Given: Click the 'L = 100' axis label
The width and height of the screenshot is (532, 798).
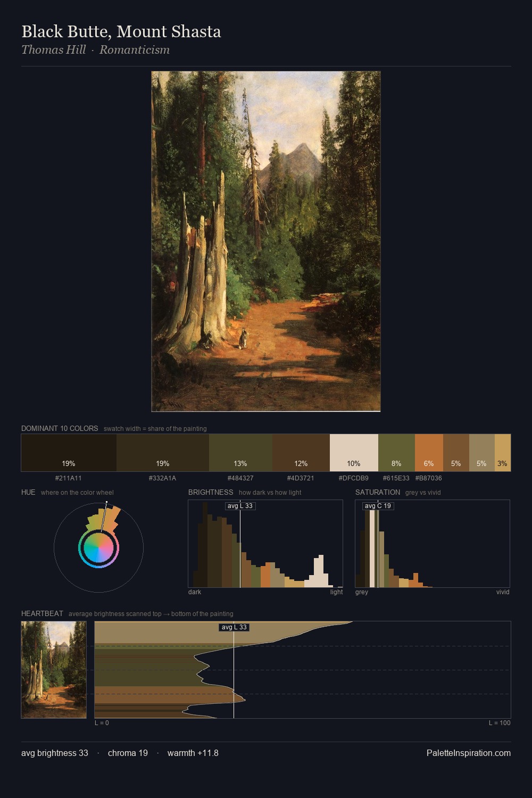Looking at the screenshot, I should pos(500,723).
